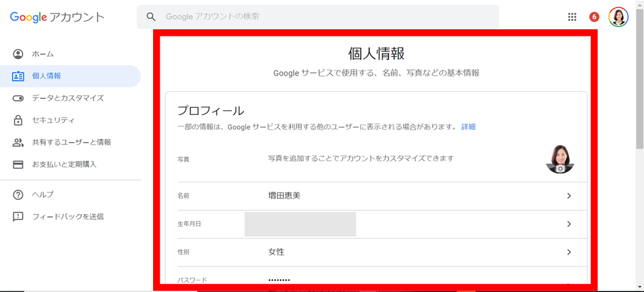Click the 共有するユーザーと情報 people icon

(x=18, y=143)
